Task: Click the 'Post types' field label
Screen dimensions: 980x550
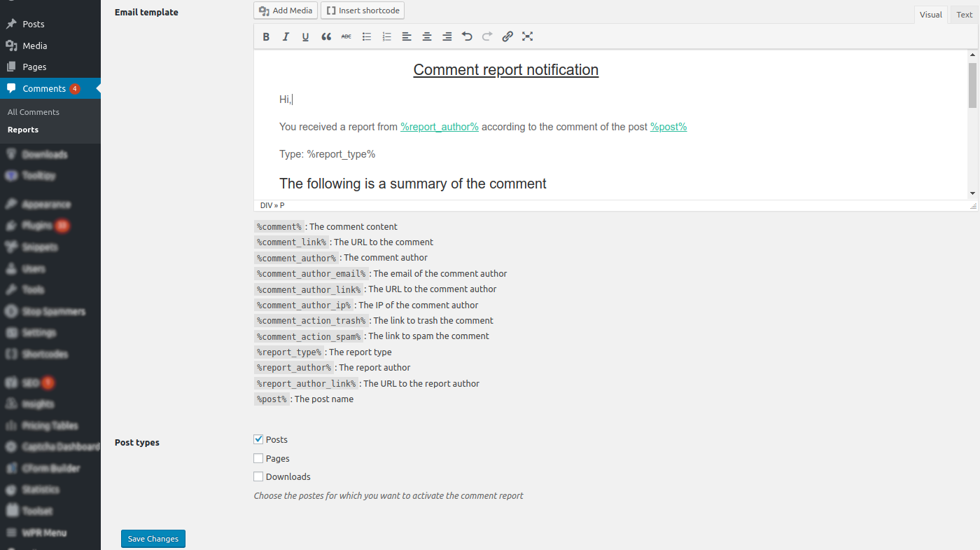Action: (x=137, y=443)
